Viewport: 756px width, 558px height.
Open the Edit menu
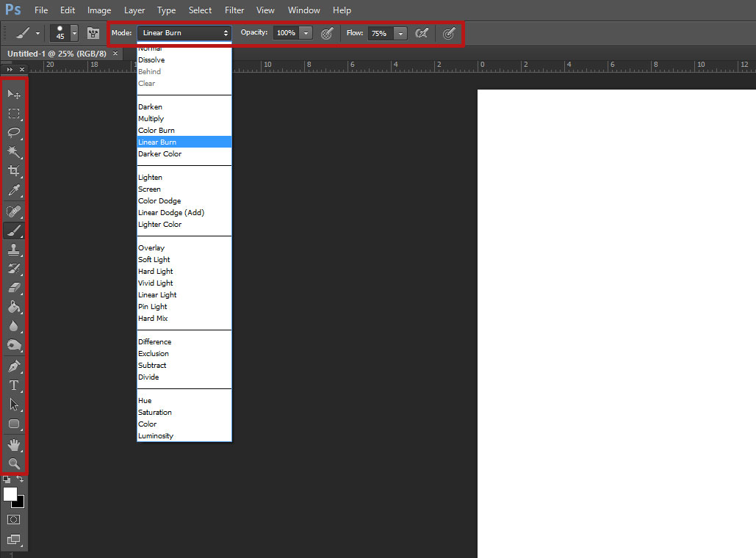coord(68,10)
